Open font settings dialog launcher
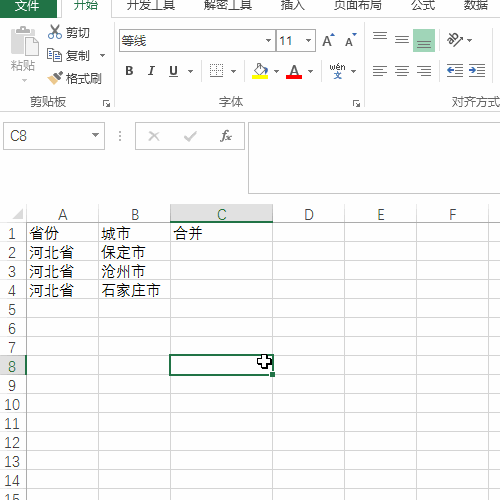This screenshot has width=500, height=500. 356,104
